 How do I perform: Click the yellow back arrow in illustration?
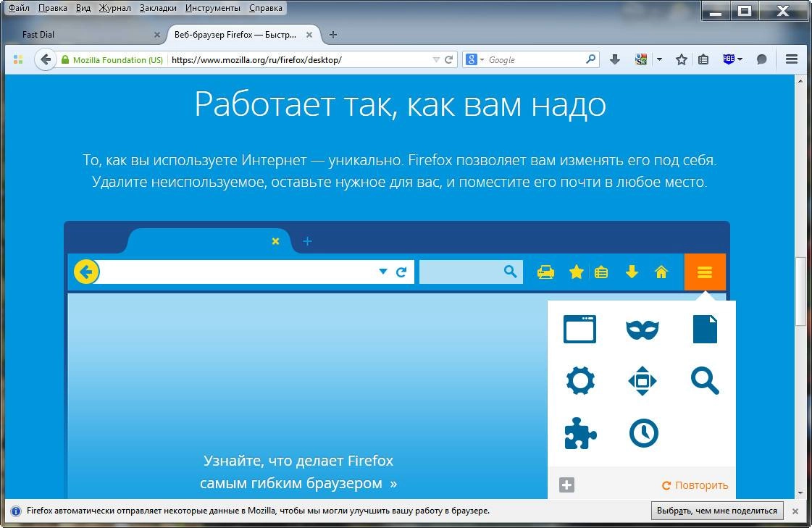coord(86,272)
